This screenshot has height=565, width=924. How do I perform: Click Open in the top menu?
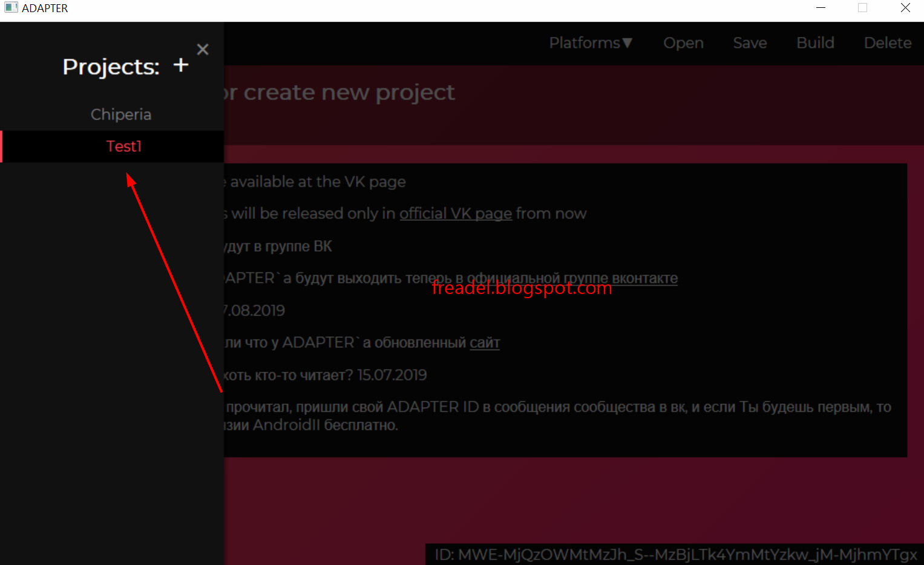coord(683,43)
